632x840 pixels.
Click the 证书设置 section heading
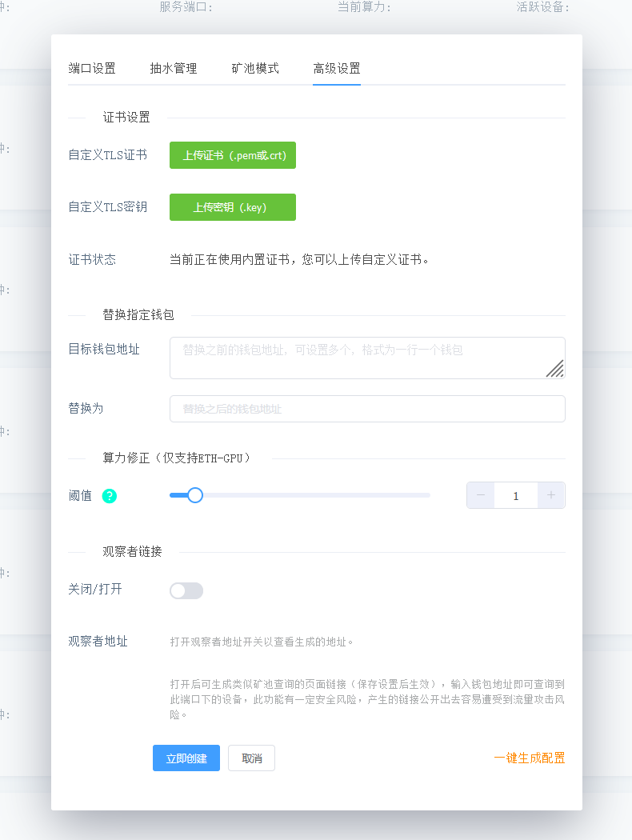pyautogui.click(x=126, y=118)
